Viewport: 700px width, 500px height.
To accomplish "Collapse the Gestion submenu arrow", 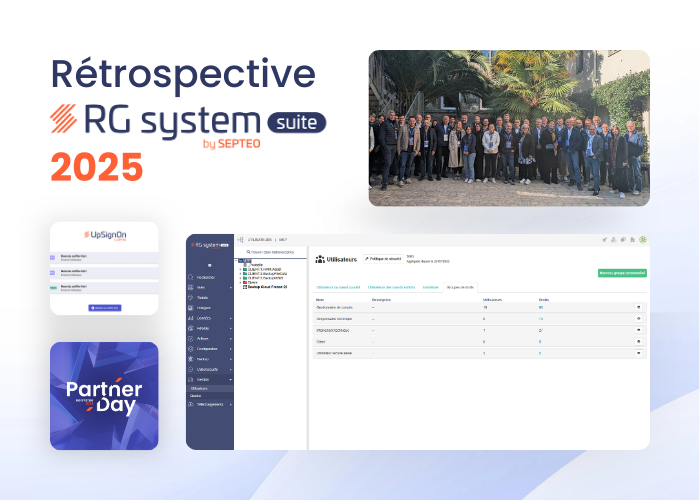I will (x=231, y=379).
